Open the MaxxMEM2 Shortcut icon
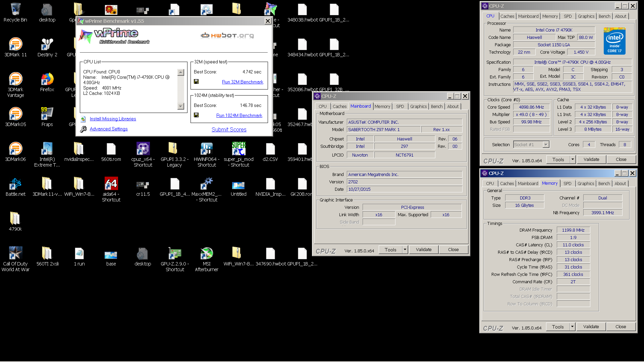 [x=207, y=189]
